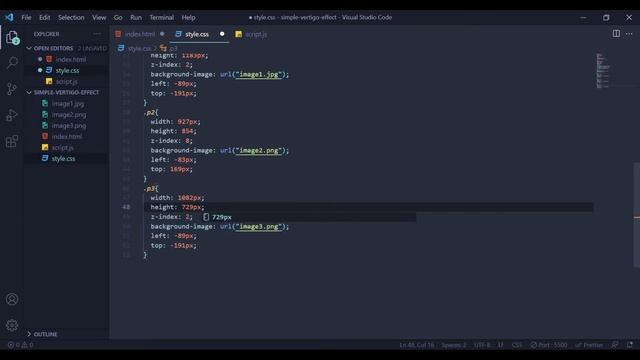
Task: Click the unsaved dot on index.html tab
Action: click(x=162, y=34)
